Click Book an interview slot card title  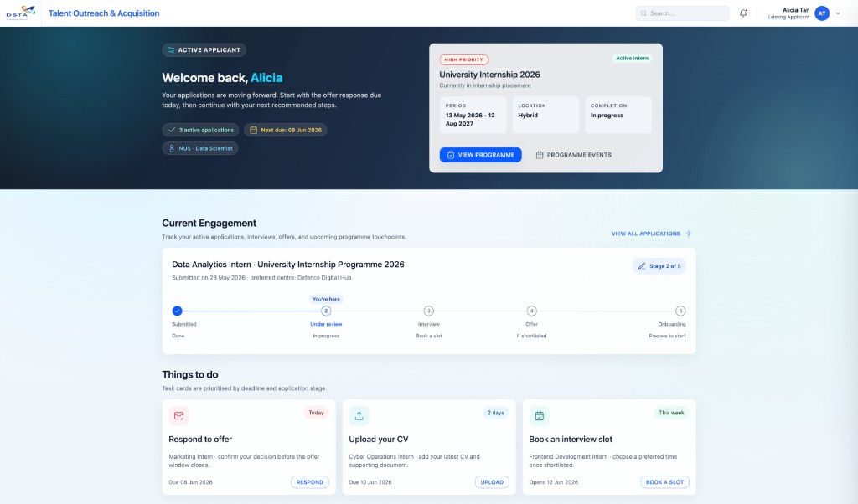pyautogui.click(x=571, y=439)
